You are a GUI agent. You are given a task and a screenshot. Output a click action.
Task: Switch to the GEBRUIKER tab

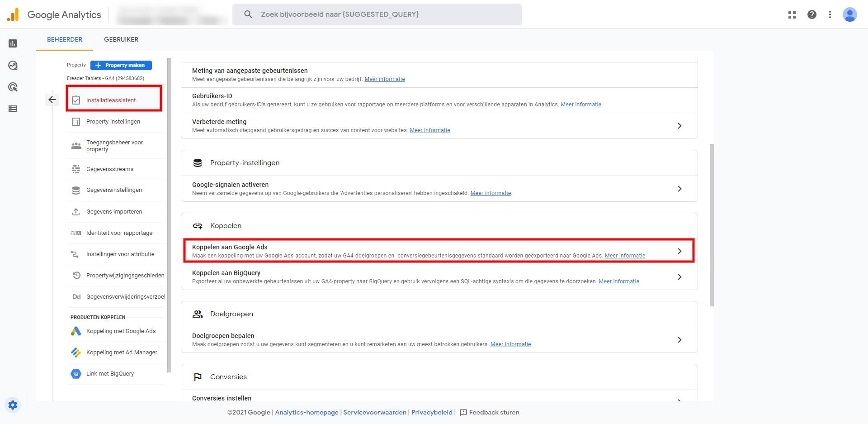click(x=121, y=39)
